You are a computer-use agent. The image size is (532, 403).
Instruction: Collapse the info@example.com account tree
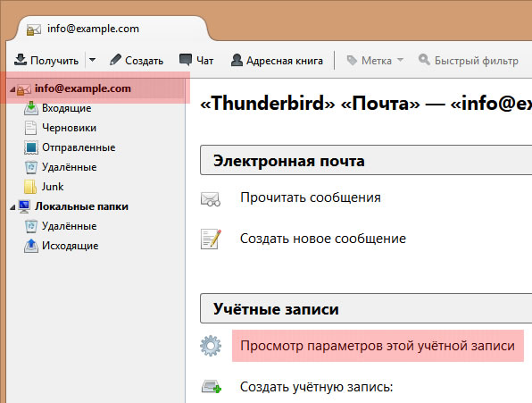pos(12,89)
